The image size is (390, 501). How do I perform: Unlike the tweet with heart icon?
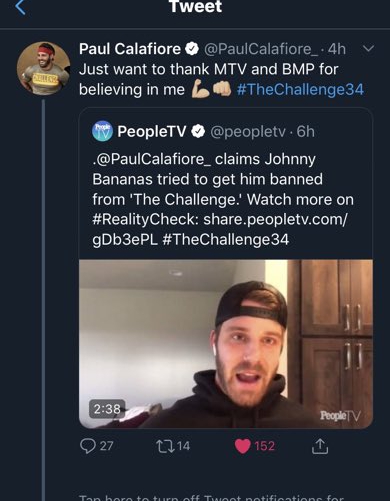(x=242, y=446)
